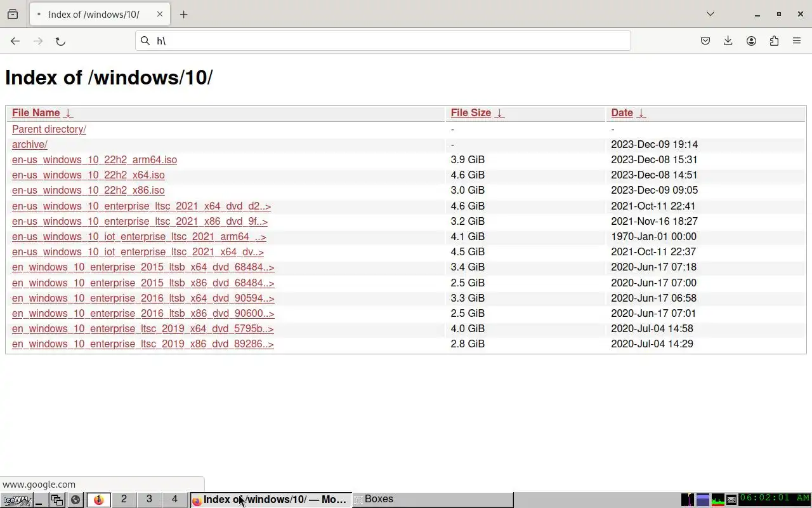
Task: Open the mail envelope tray icon
Action: click(731, 500)
